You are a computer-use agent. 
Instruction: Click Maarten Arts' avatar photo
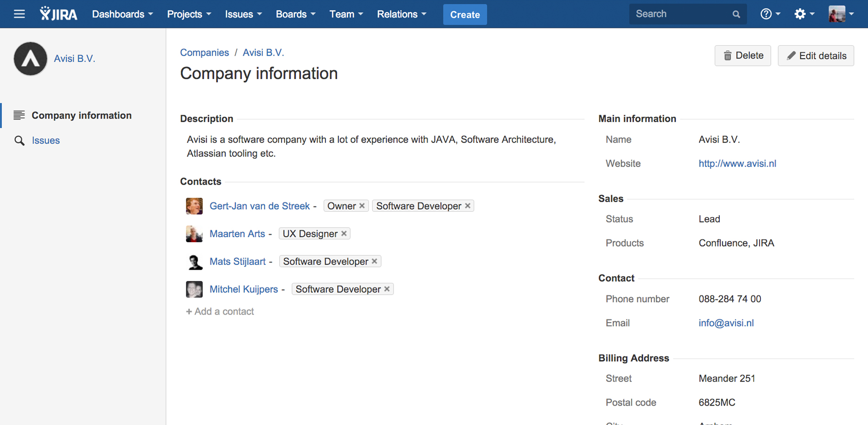click(x=194, y=234)
